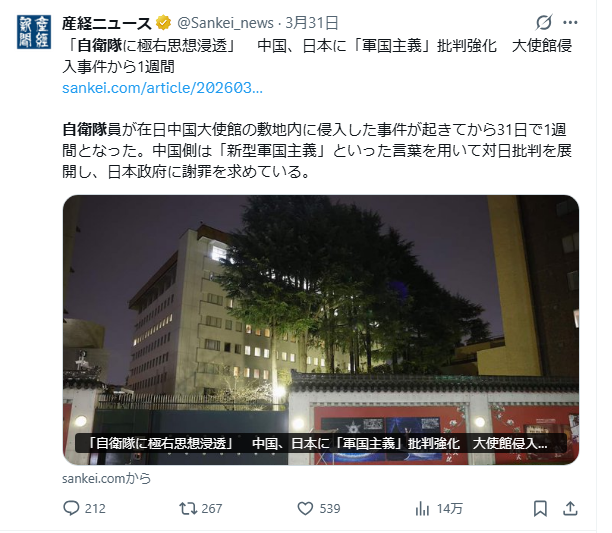Click the 267 repost count
Screen dimensions: 612x533
(212, 509)
